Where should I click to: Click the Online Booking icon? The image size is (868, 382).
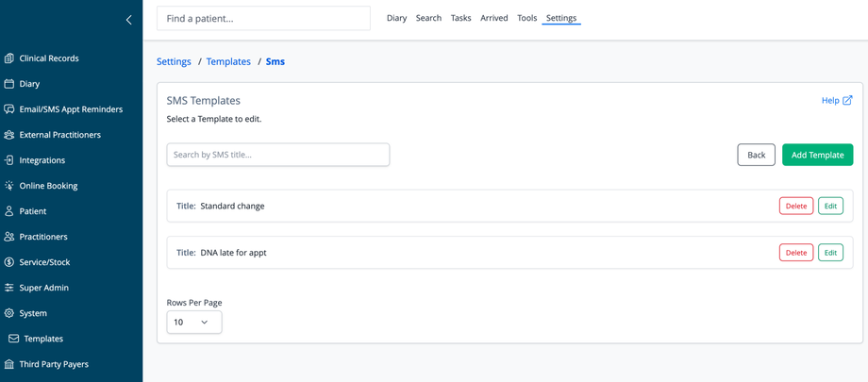(9, 186)
